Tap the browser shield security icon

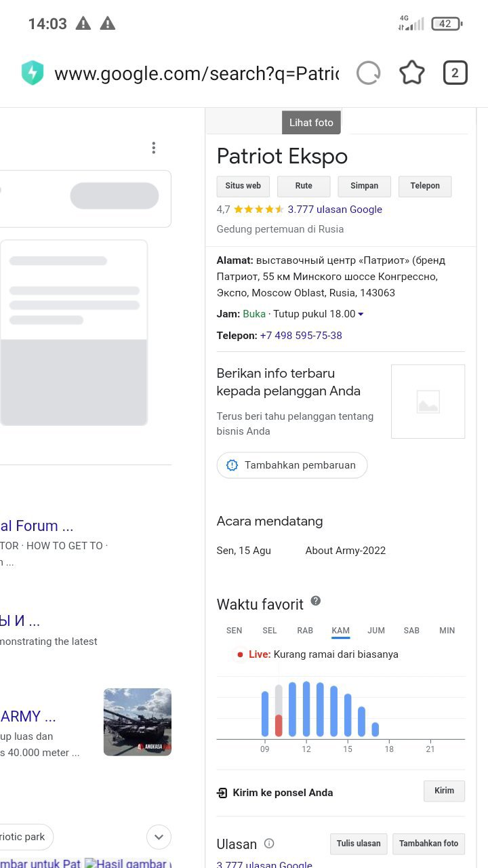(33, 73)
